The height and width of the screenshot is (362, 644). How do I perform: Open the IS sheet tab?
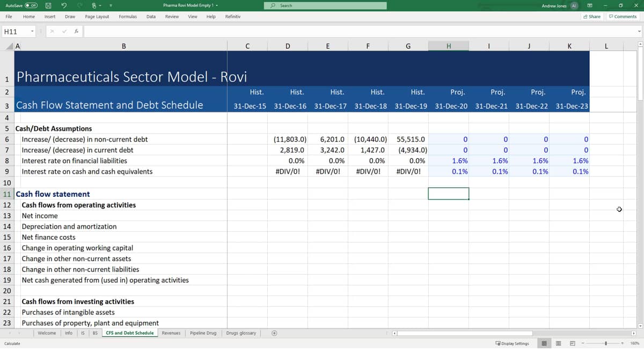tap(83, 333)
